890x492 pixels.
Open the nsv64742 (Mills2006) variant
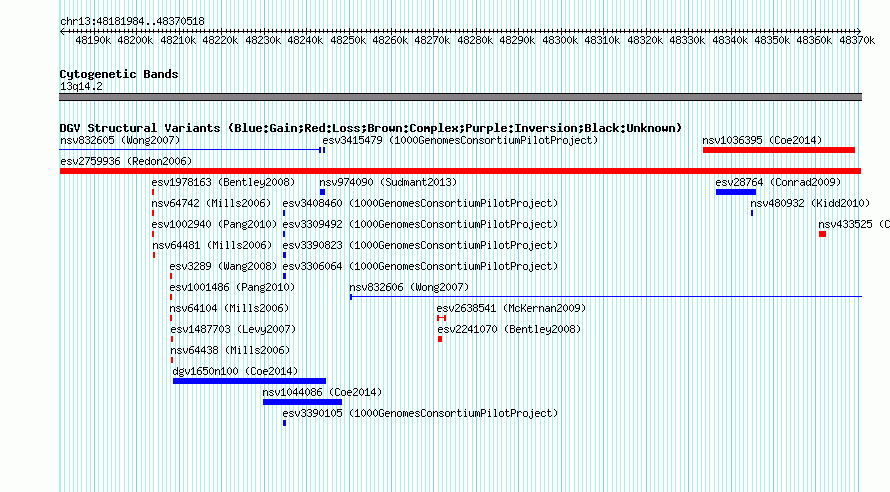(211, 203)
